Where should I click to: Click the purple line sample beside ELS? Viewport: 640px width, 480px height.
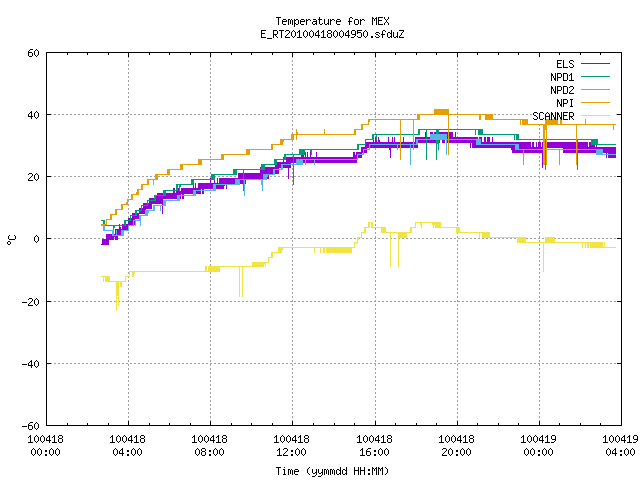tap(596, 64)
